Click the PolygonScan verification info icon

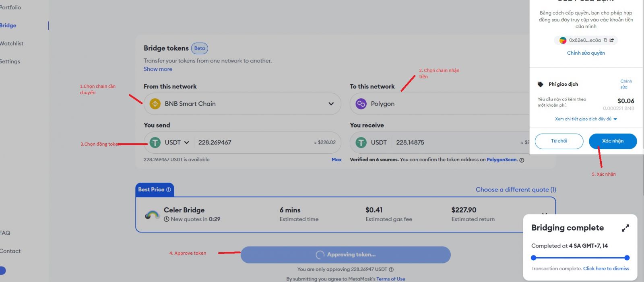click(522, 160)
